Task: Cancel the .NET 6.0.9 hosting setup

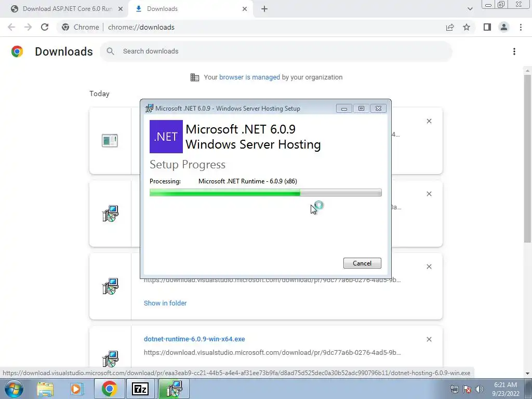Action: click(x=362, y=263)
